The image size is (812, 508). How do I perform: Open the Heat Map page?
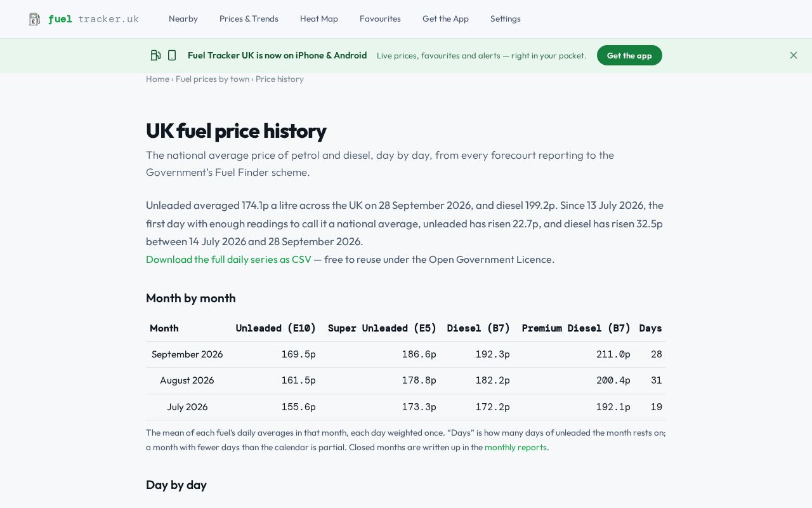click(319, 19)
